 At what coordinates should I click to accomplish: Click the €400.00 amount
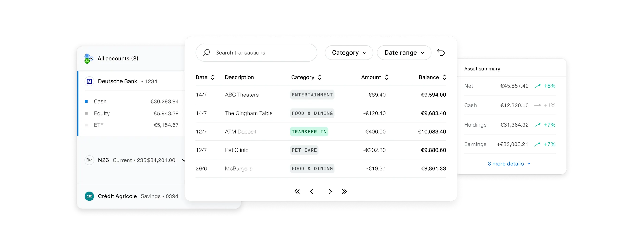click(375, 132)
